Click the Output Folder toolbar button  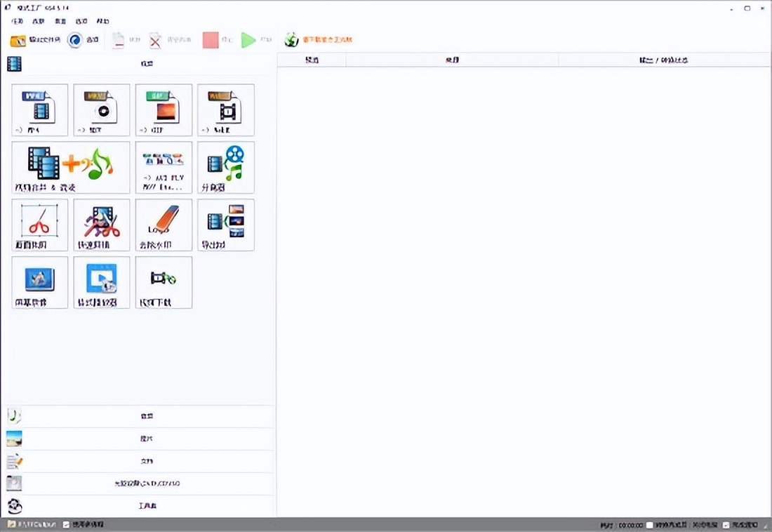coord(36,40)
